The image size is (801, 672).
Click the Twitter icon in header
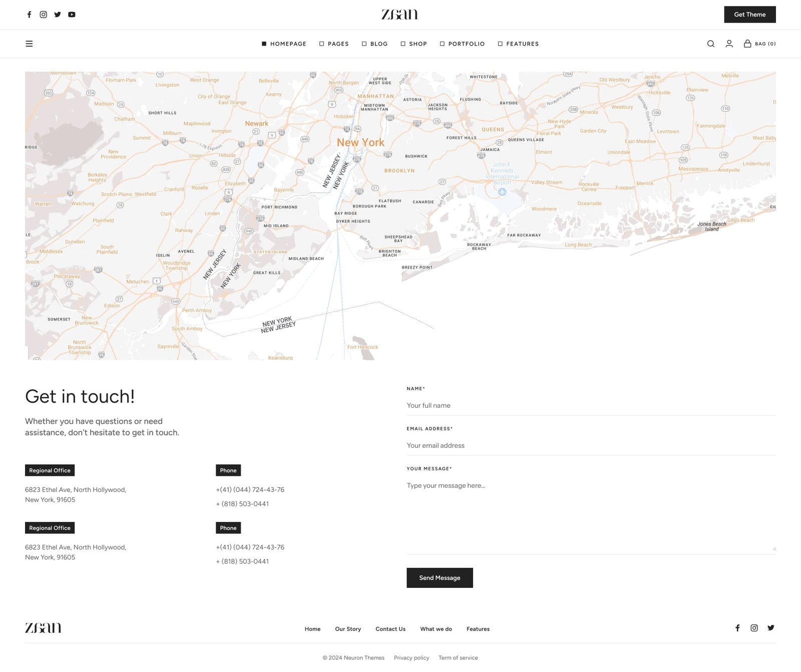click(x=58, y=15)
